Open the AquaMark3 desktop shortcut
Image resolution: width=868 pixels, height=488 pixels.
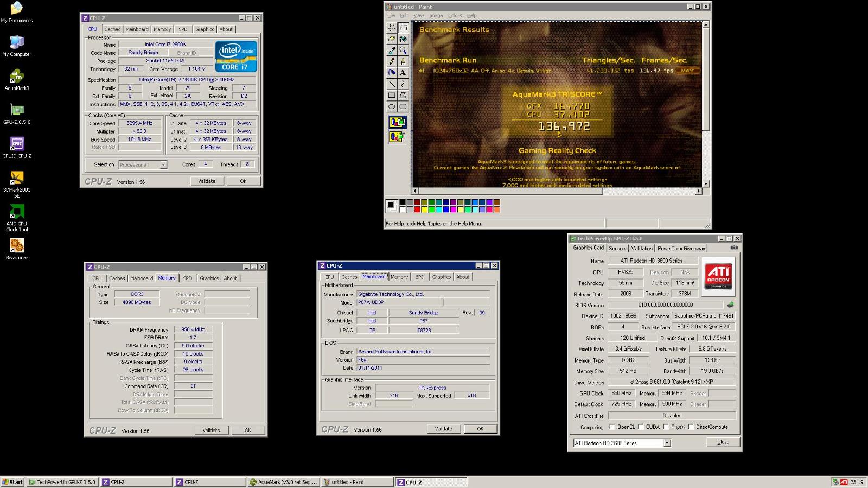pyautogui.click(x=17, y=79)
